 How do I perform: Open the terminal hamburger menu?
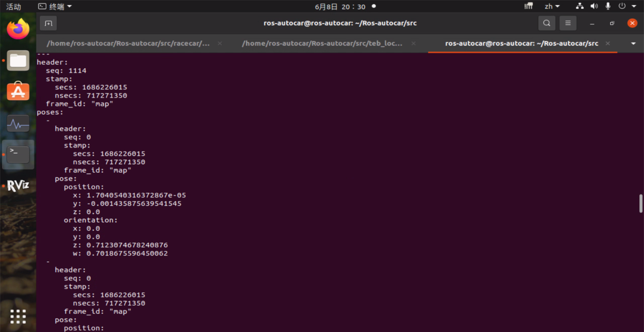pyautogui.click(x=568, y=23)
